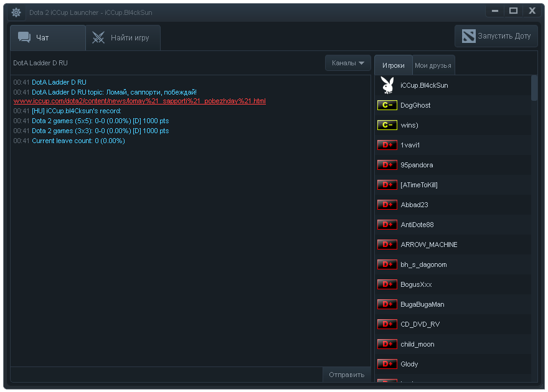The width and height of the screenshot is (548, 392).
Task: Switch to the Чат tab
Action: [x=48, y=38]
